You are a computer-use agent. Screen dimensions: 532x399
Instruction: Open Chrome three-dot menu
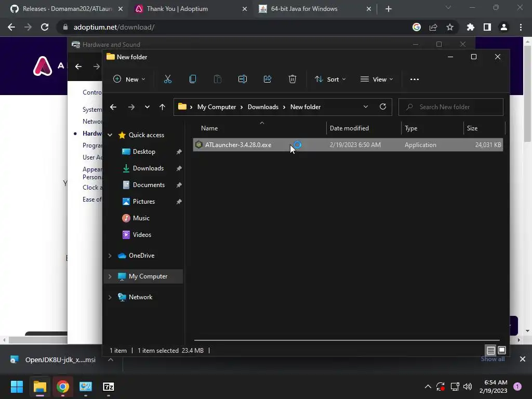click(x=521, y=27)
